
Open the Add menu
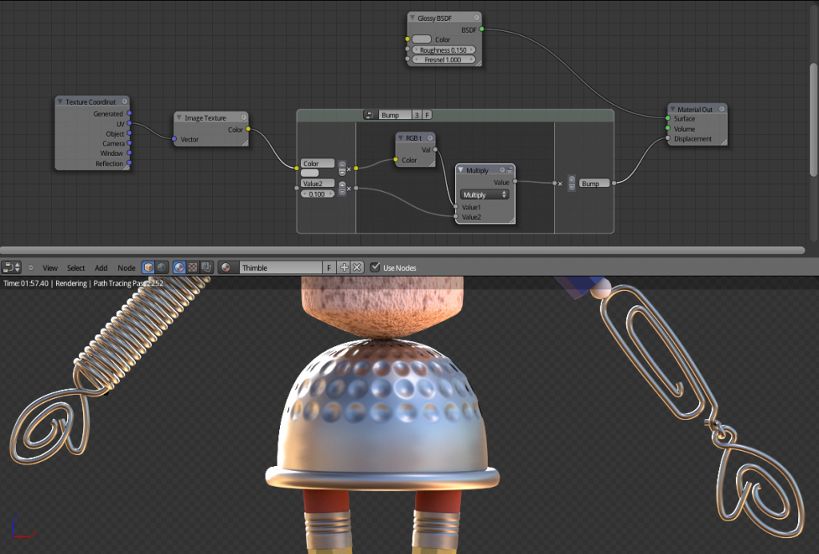(101, 268)
